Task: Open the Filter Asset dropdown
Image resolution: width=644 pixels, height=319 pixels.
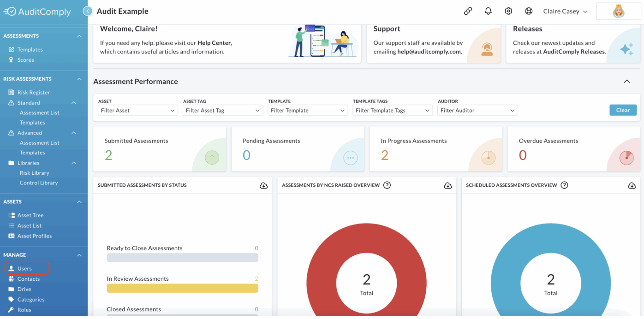Action: click(x=138, y=110)
